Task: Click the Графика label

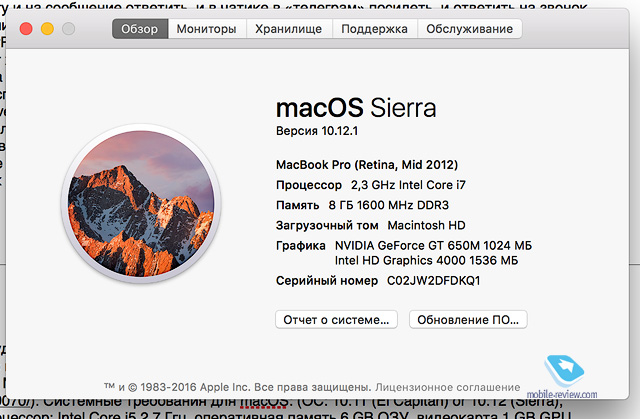Action: tap(301, 246)
